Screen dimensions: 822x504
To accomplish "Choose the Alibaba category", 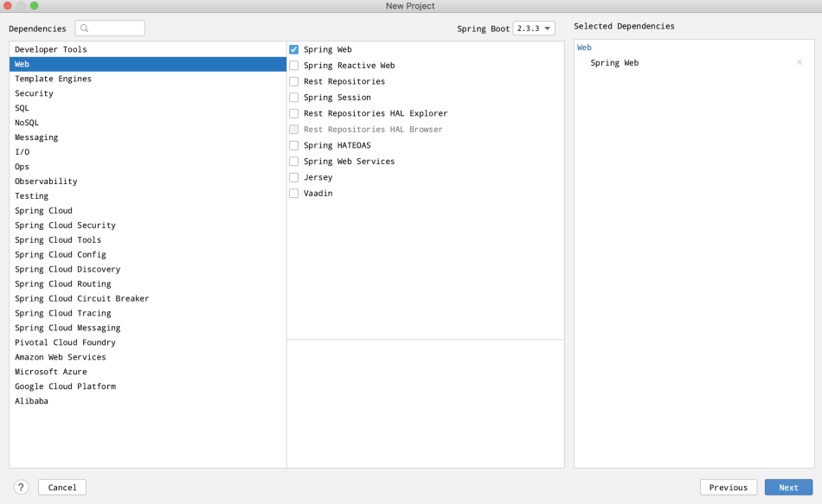I will tap(148, 401).
